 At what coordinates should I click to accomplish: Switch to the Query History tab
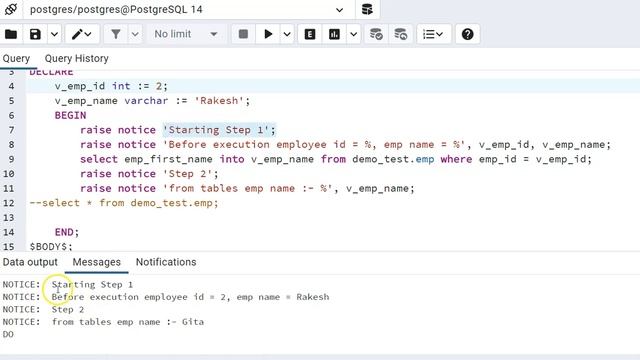77,58
